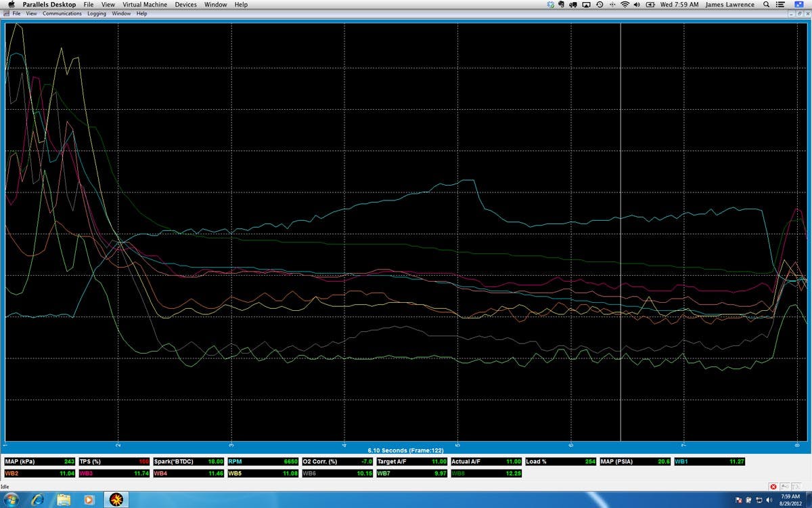Open the user menu James Lawrence
Screen dimensions: 812x508
coord(730,5)
